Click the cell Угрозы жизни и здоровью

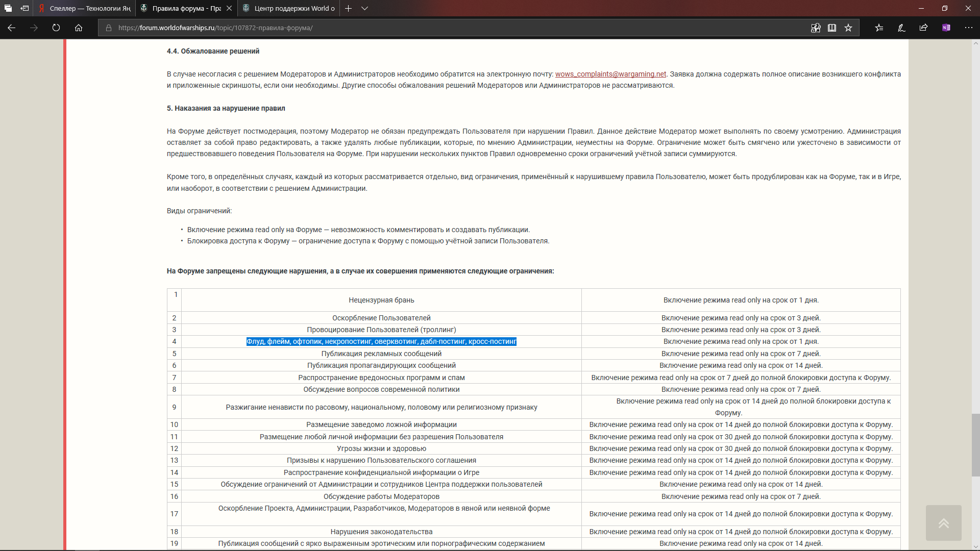point(381,448)
